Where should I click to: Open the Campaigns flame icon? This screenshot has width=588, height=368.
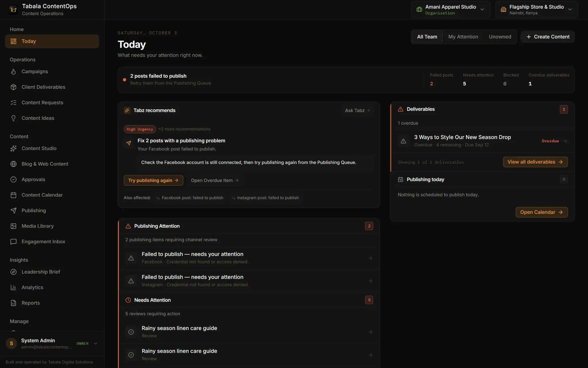(x=13, y=72)
